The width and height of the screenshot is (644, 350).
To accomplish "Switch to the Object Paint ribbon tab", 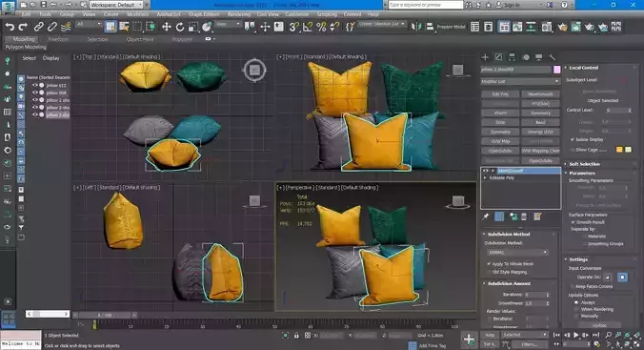I will 140,39.
